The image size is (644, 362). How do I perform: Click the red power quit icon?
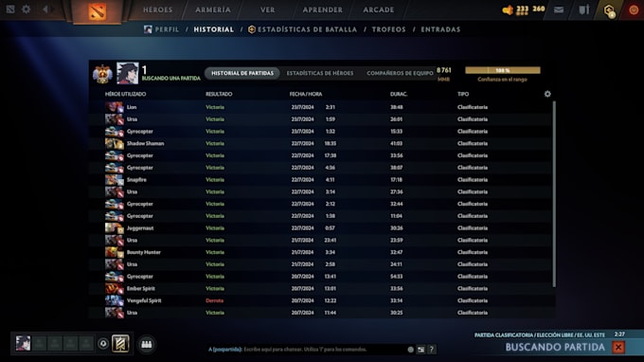coord(634,9)
